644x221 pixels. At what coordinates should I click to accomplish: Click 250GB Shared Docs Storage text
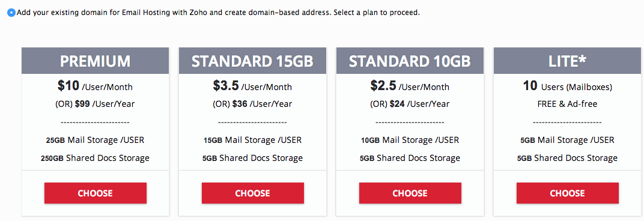coord(96,158)
